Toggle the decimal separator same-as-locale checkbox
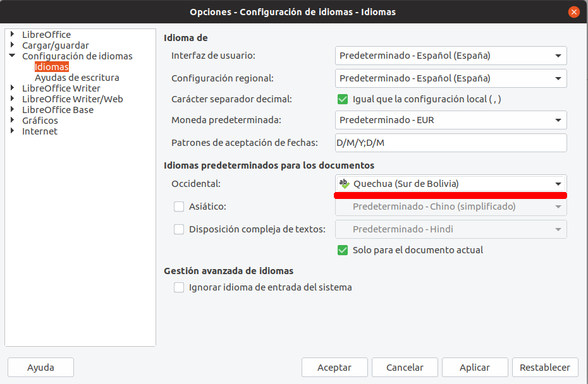588x384 pixels. pyautogui.click(x=343, y=99)
